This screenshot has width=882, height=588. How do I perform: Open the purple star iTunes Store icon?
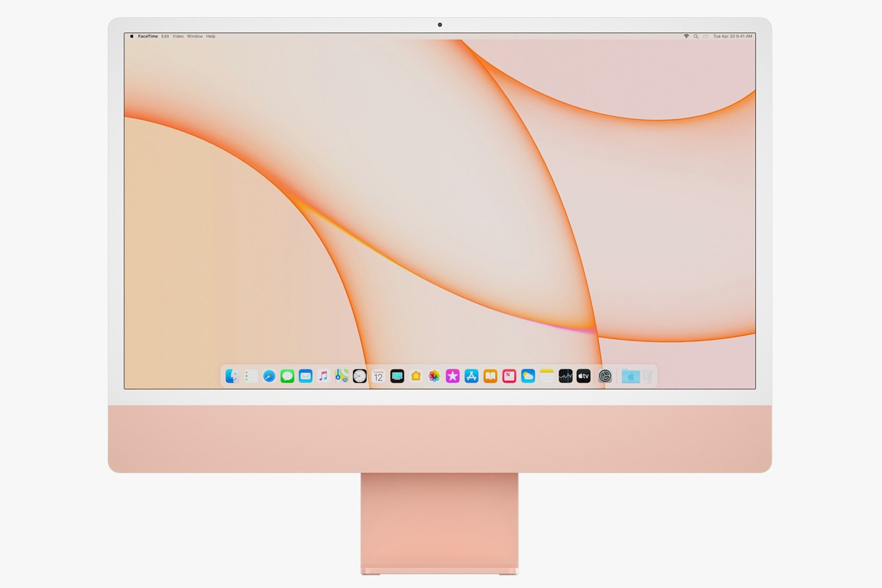453,376
